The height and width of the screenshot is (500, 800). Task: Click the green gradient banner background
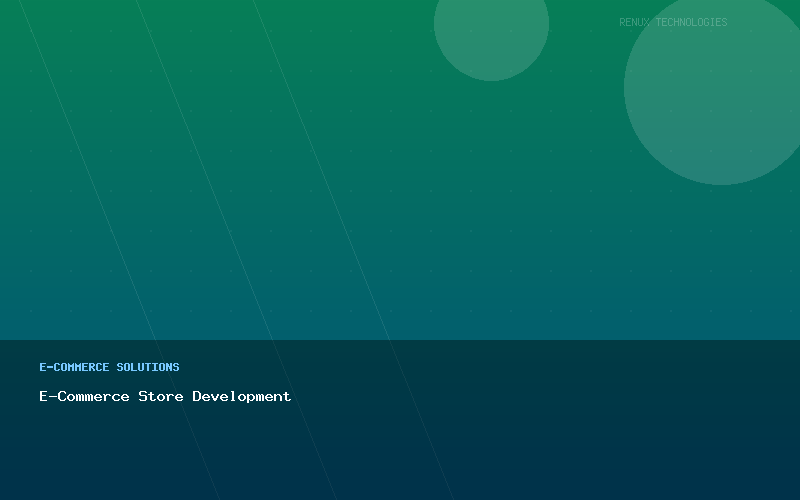400,200
